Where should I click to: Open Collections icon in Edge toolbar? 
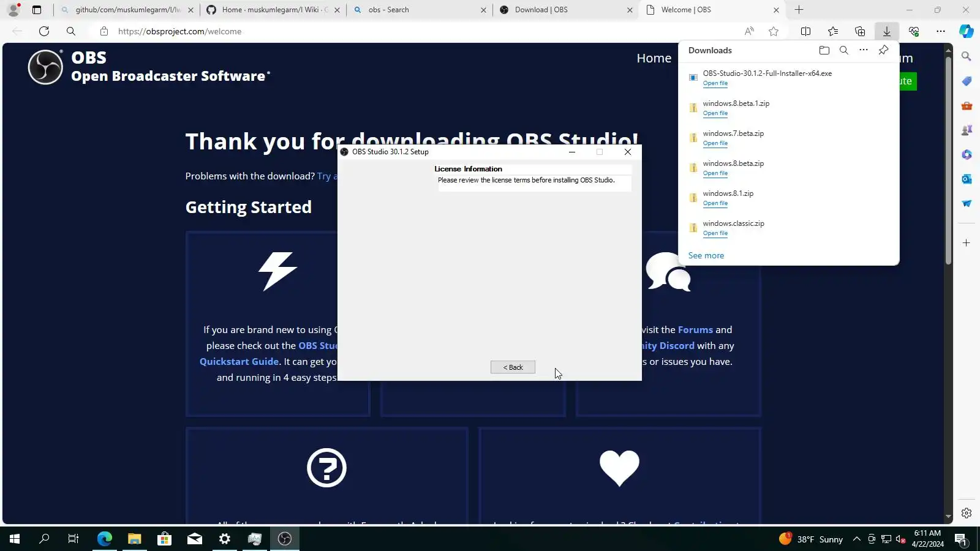860,31
